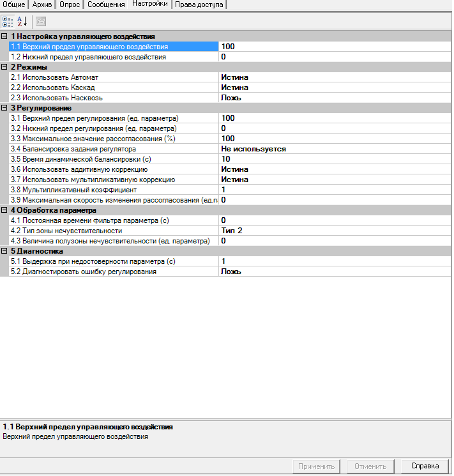The image size is (454, 476).
Task: Switch to the Сообщения tab
Action: click(x=106, y=4)
